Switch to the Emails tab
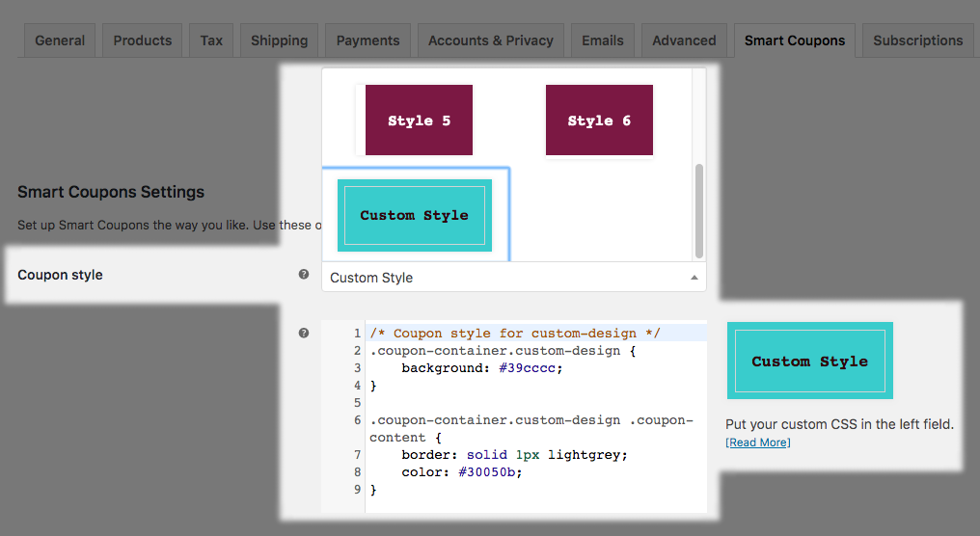Viewport: 980px width, 536px height. click(603, 40)
